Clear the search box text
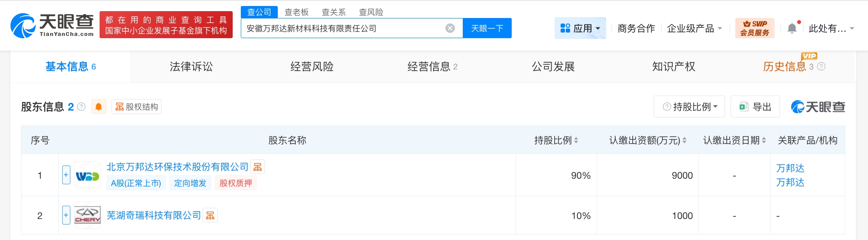Screen dimensions: 868x240 pyautogui.click(x=450, y=28)
